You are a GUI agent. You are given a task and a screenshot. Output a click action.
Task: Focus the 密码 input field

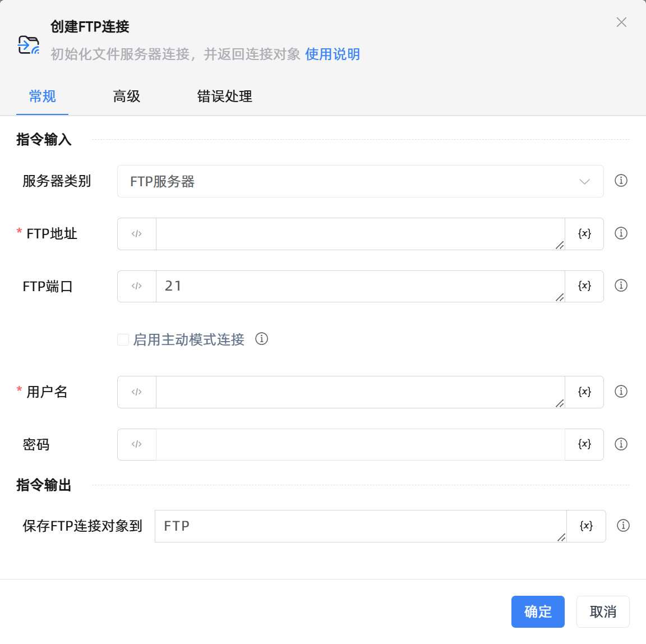point(360,445)
